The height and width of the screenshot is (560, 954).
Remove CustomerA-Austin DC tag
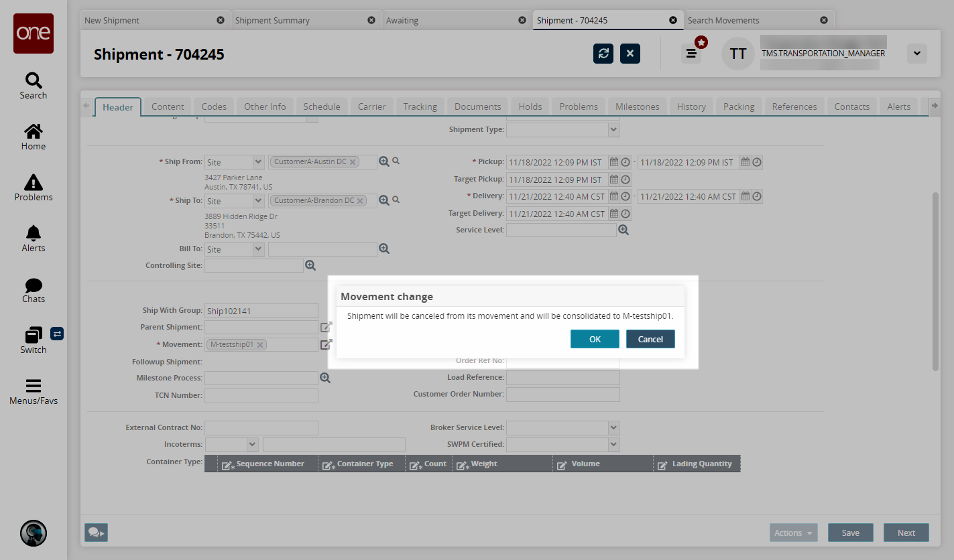(x=353, y=162)
